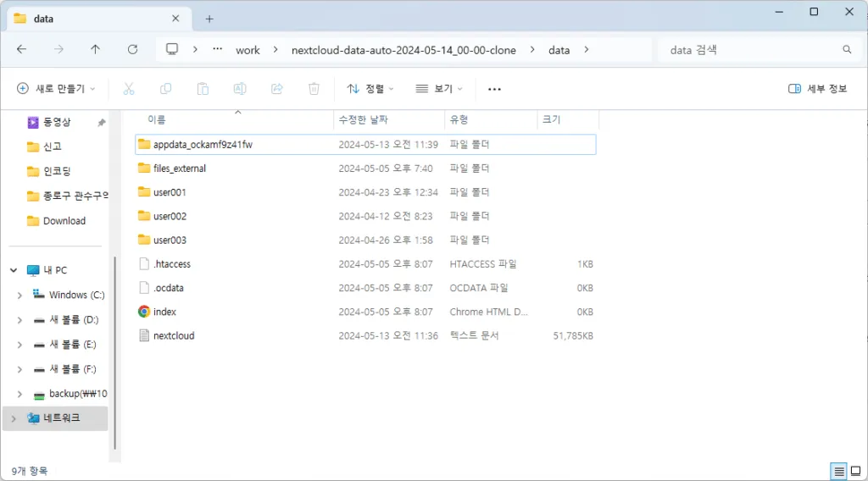Select the .htaccess file
This screenshot has height=481, width=868.
pos(365,263)
